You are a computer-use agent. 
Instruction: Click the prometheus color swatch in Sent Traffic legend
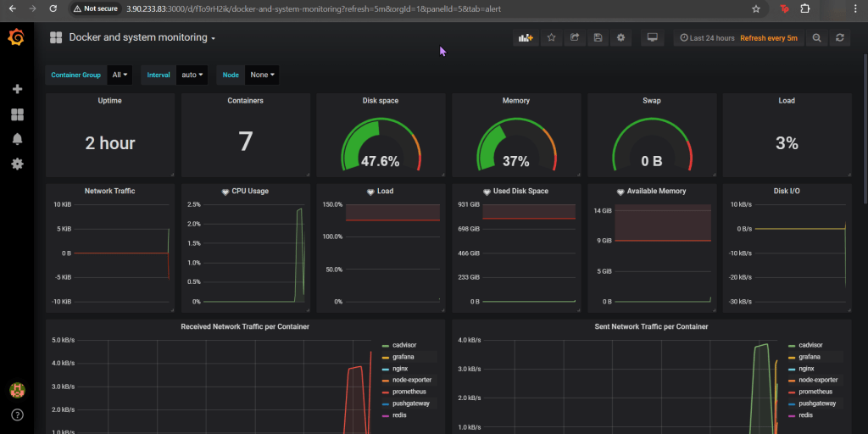pyautogui.click(x=793, y=392)
